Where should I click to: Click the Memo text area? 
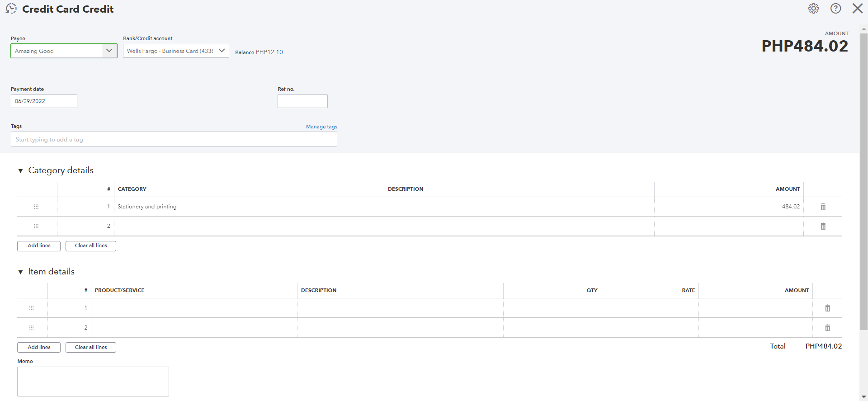(x=93, y=382)
